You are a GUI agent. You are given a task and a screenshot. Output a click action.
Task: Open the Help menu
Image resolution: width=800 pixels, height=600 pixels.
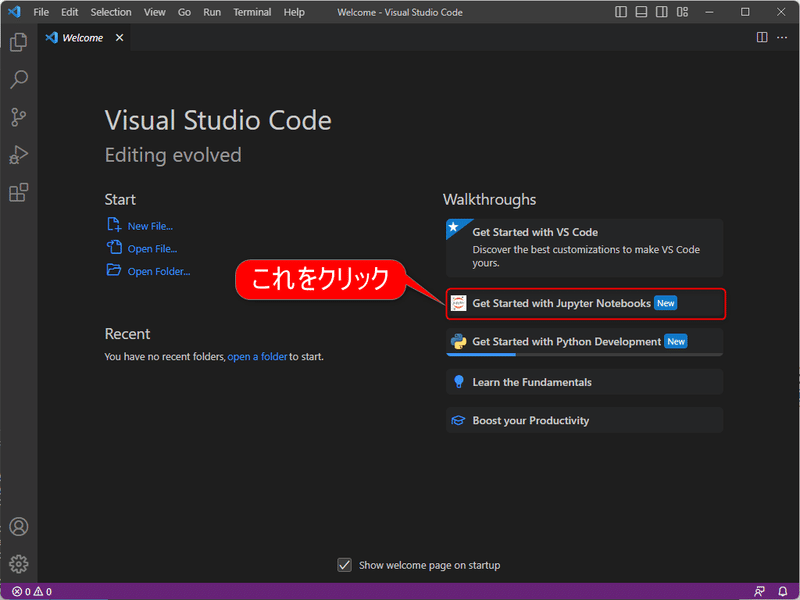click(x=294, y=12)
